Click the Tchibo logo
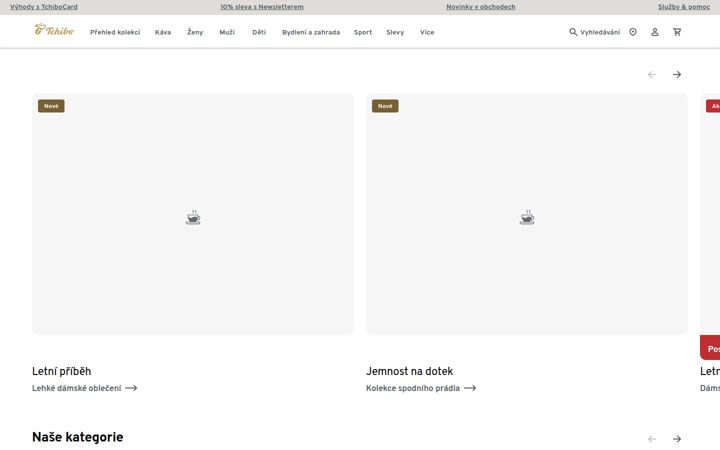The width and height of the screenshot is (720, 450). point(54,30)
